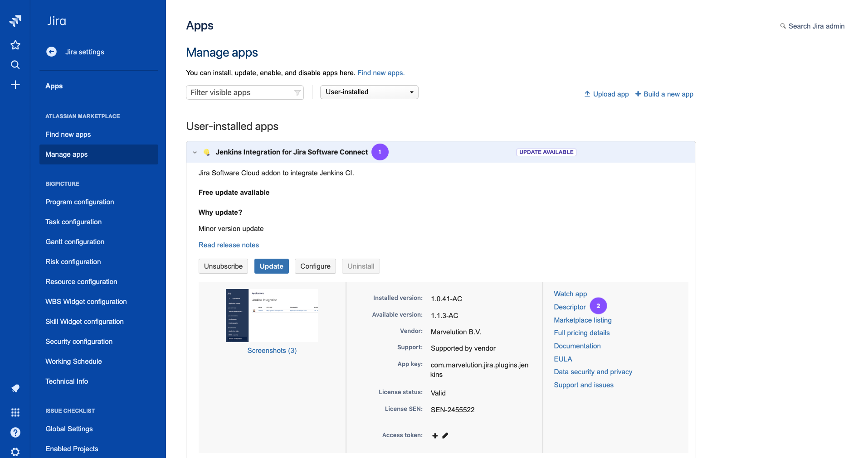Click the back arrow next to Jira settings
Viewport: 868px width, 458px height.
tap(52, 52)
